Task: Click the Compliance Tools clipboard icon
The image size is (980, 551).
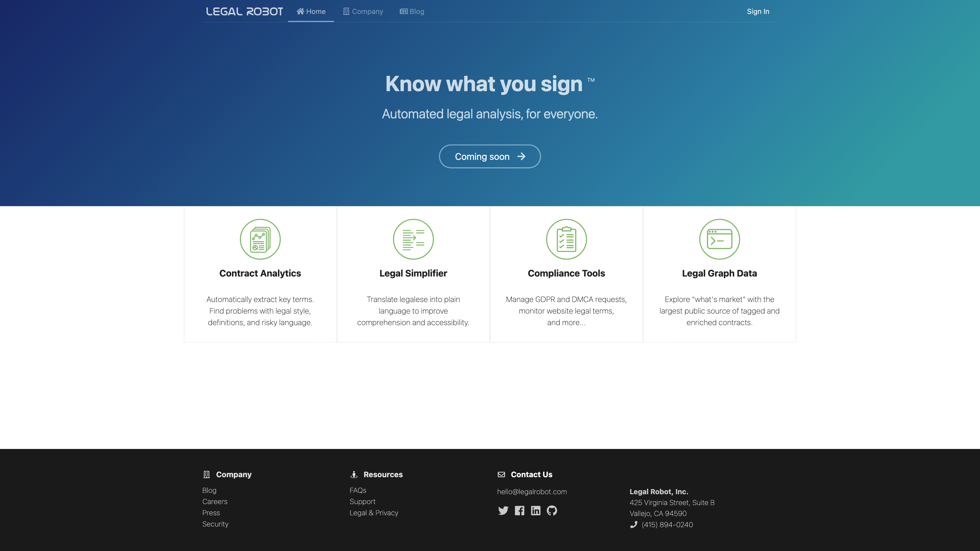Action: pos(567,239)
